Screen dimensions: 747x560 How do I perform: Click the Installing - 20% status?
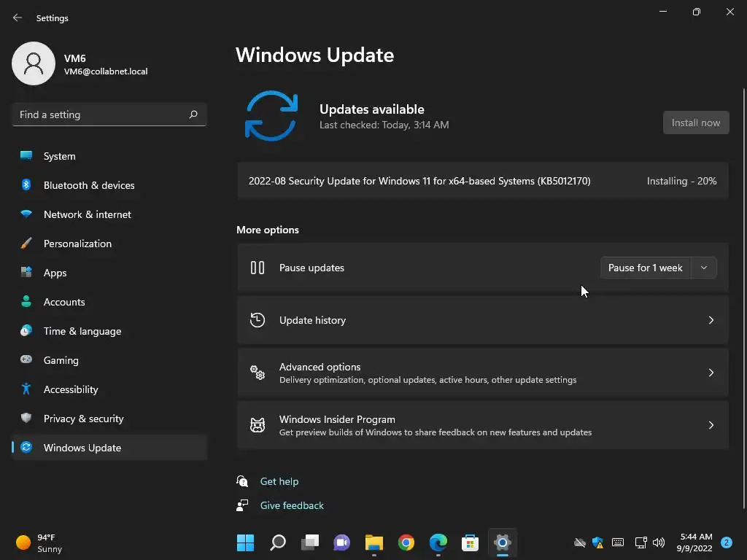681,181
